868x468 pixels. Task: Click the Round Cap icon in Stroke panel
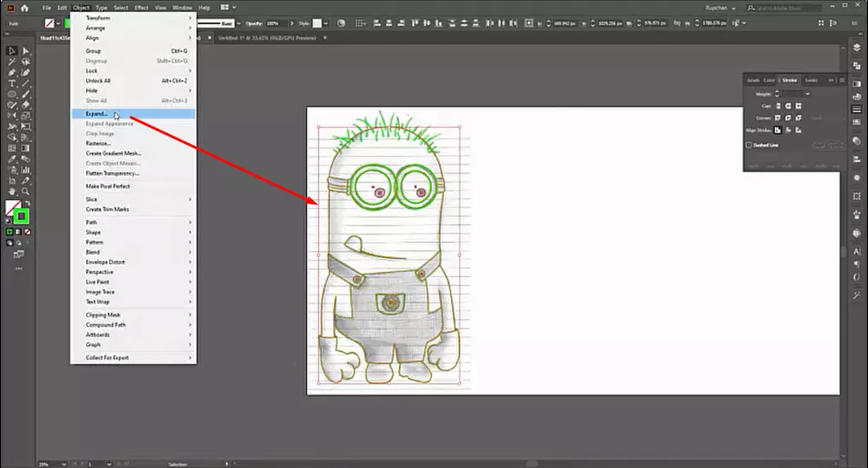pos(789,106)
